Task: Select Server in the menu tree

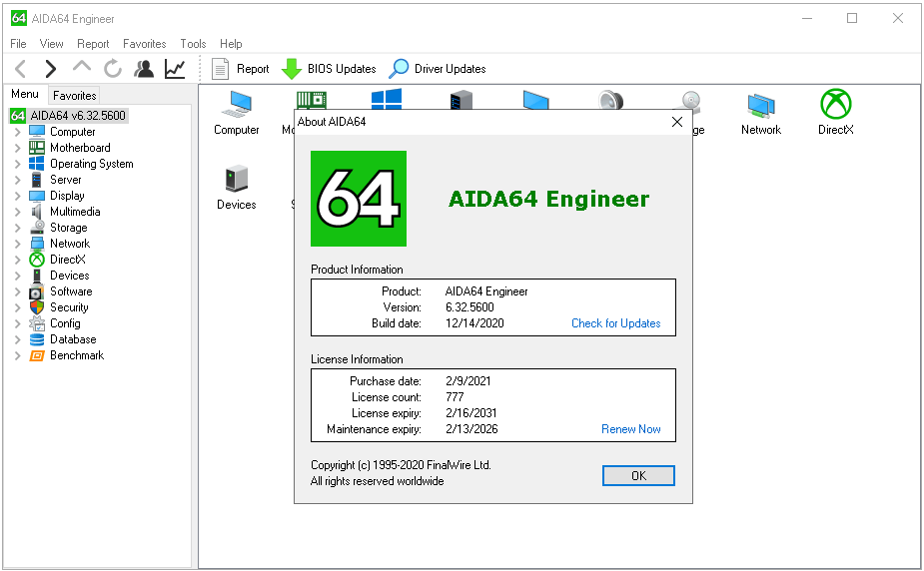Action: [x=65, y=180]
